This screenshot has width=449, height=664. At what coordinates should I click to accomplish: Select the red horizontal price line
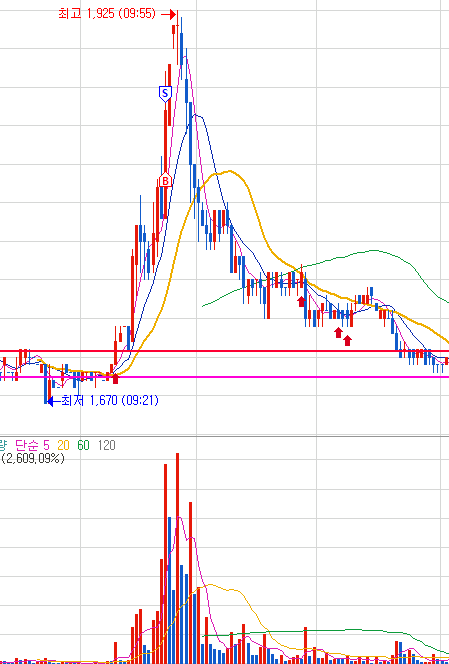click(x=224, y=351)
